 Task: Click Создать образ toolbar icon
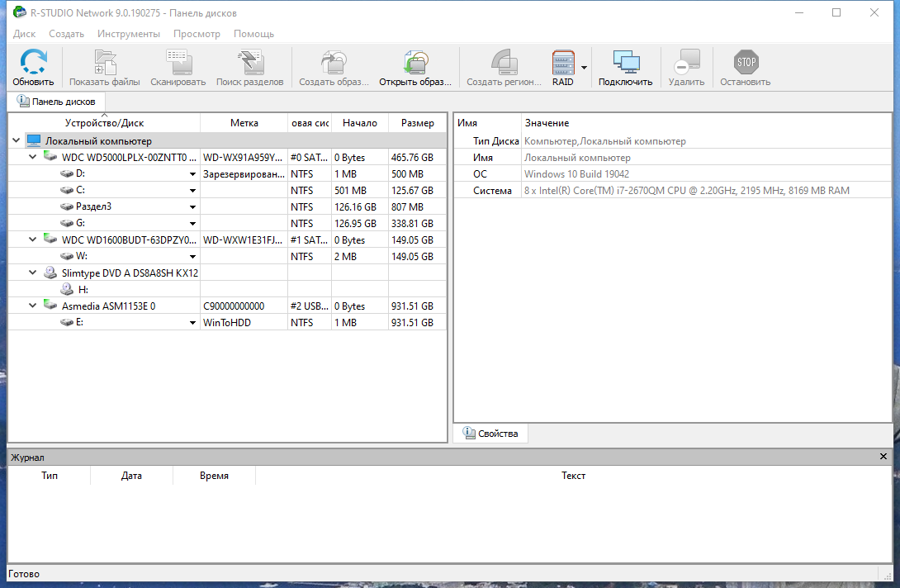click(334, 62)
